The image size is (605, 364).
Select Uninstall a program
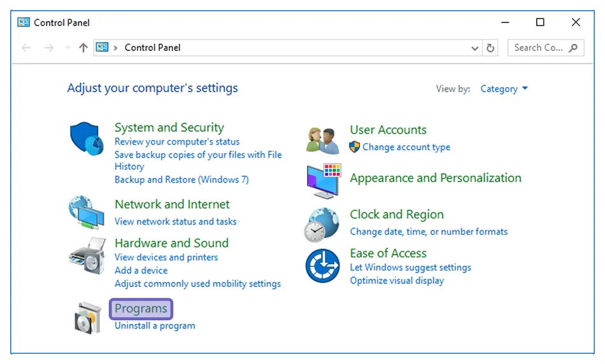(x=155, y=325)
